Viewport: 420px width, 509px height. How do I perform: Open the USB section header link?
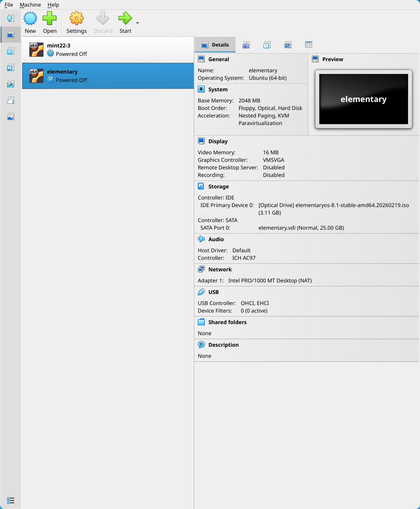(213, 292)
